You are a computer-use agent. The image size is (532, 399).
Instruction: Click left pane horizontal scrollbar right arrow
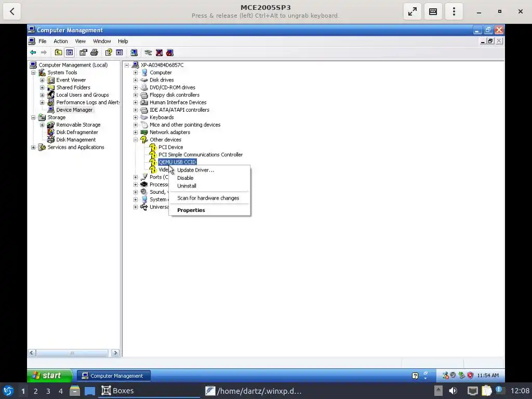coord(115,353)
